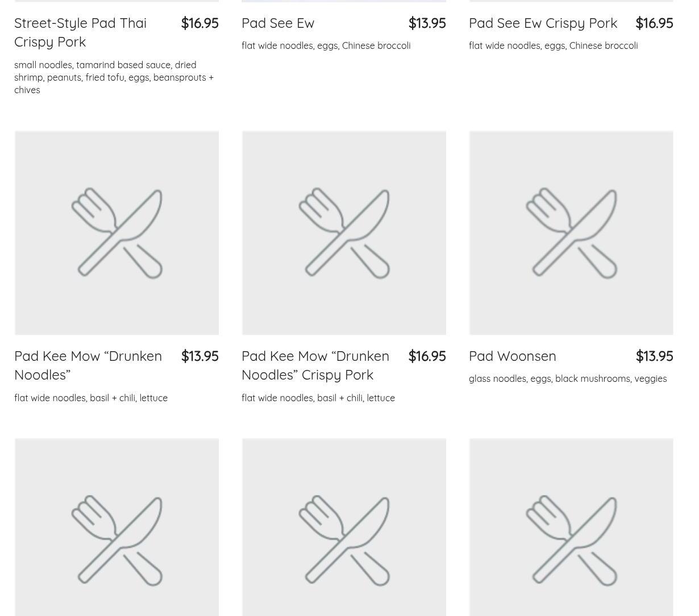Viewport: 699px width, 616px height.
Task: Click the placeholder image beneath the Pad Woonsen listing
Action: (571, 527)
